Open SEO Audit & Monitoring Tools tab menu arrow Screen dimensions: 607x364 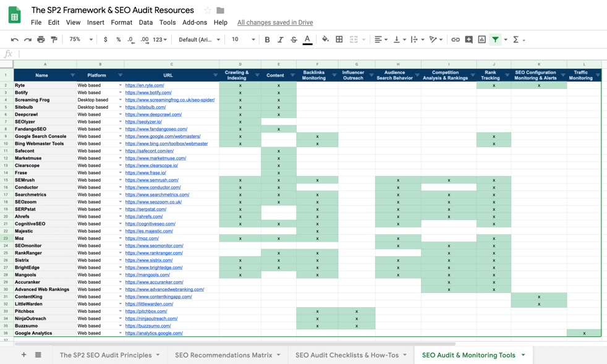pos(523,355)
